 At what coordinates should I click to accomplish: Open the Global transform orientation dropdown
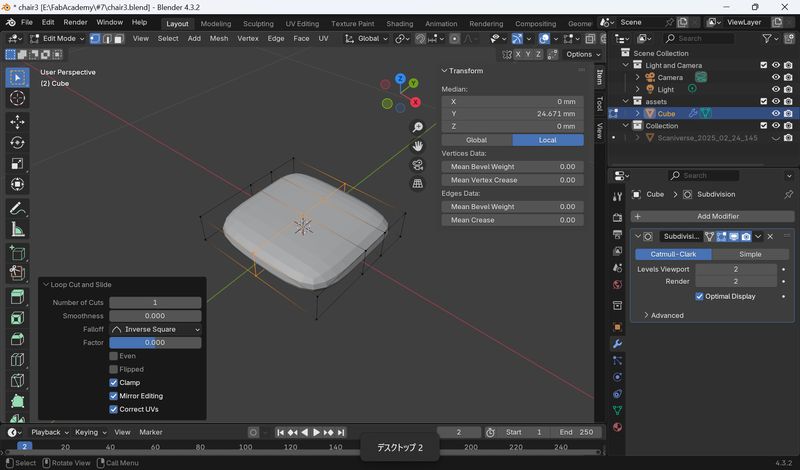point(366,39)
